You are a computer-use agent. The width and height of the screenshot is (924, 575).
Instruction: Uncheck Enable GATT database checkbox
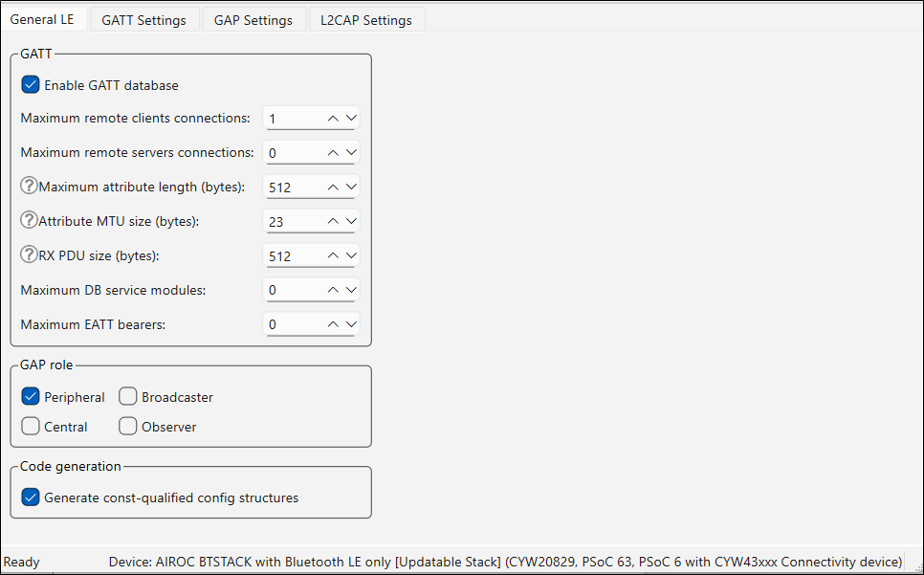[31, 85]
